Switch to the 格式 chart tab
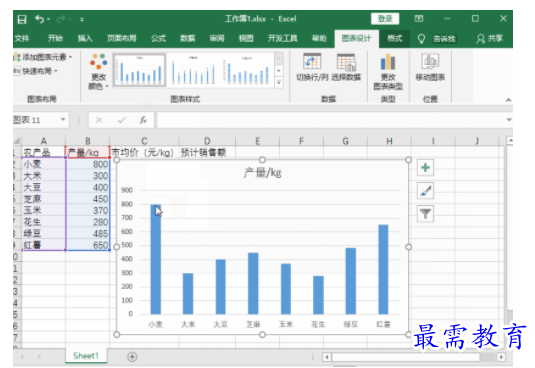535x368 pixels. [x=395, y=39]
